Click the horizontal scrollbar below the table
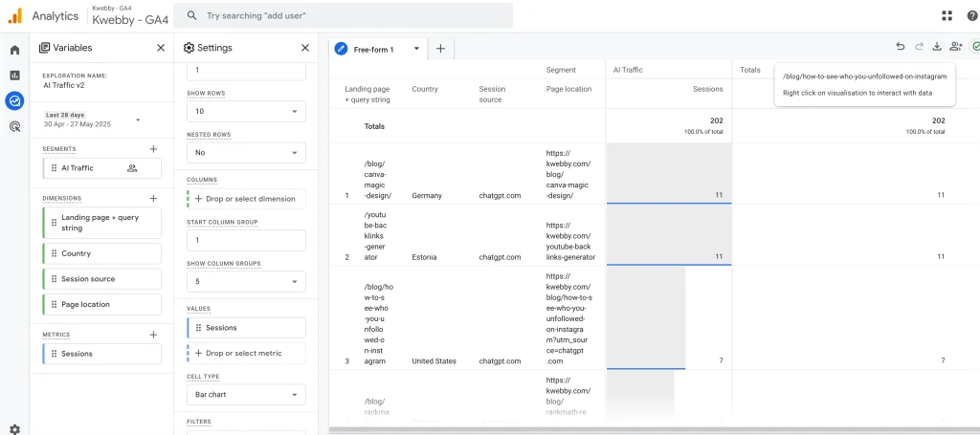 pos(655,430)
